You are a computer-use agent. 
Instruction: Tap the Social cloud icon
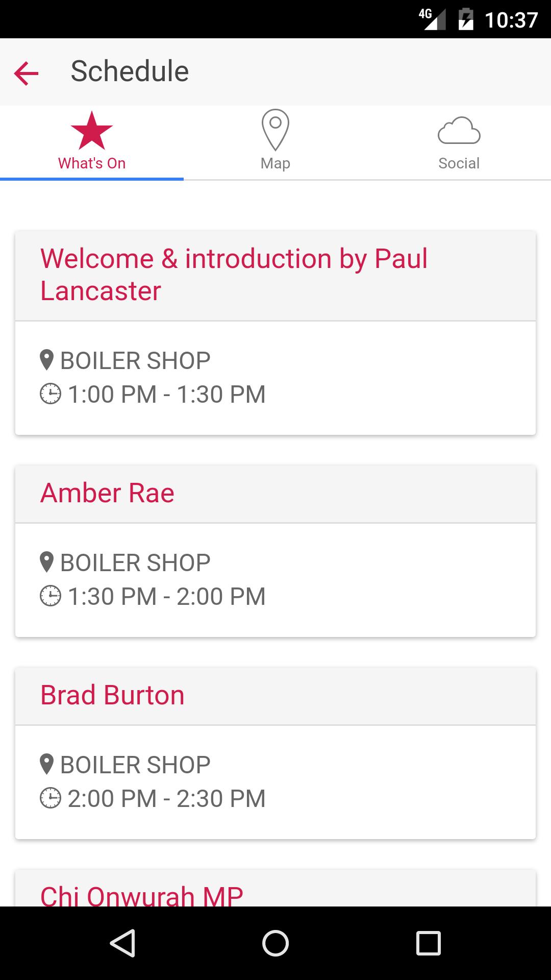click(459, 131)
